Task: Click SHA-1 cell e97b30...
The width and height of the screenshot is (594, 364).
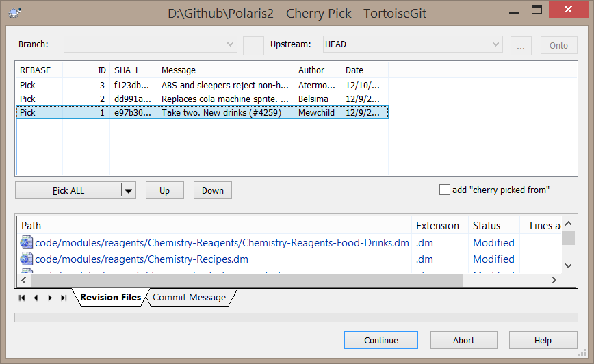Action: click(x=133, y=112)
